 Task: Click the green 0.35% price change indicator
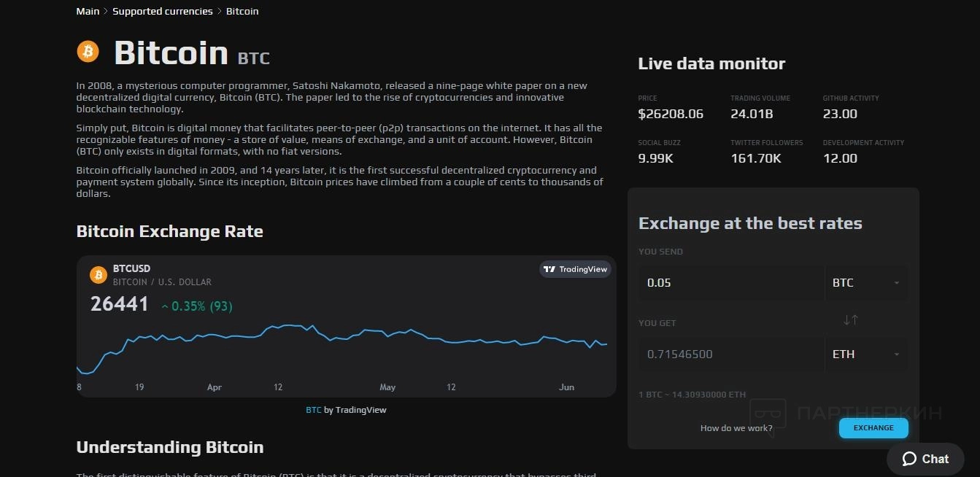(x=196, y=306)
